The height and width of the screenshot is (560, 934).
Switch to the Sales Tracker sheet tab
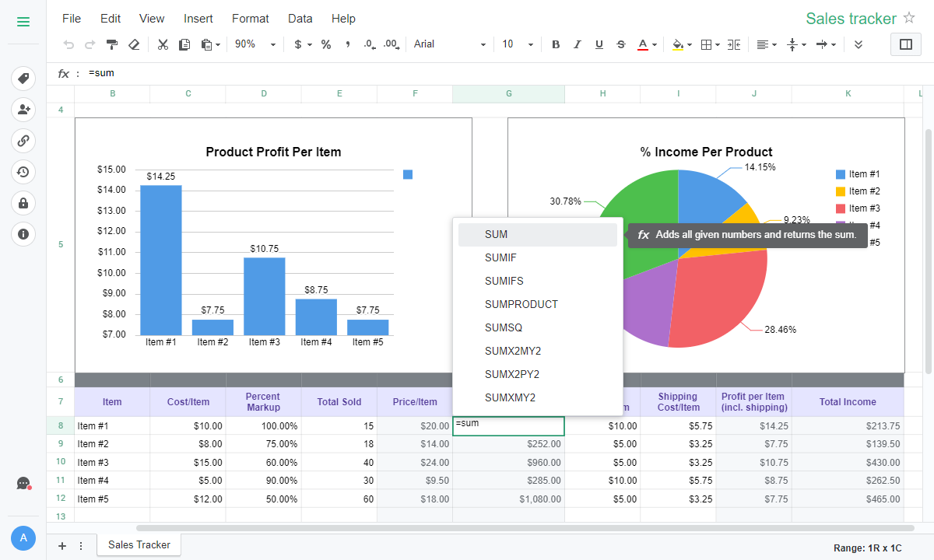pyautogui.click(x=139, y=544)
